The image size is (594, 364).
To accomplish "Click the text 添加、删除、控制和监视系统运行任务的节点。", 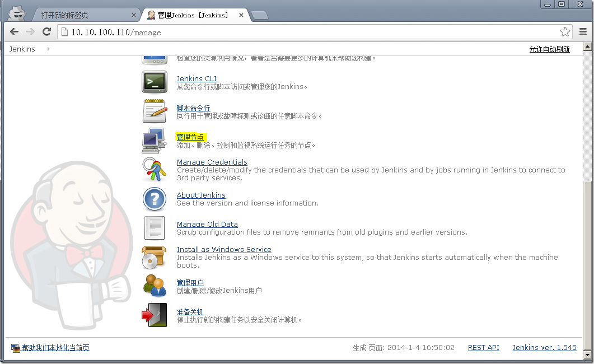I will point(246,145).
